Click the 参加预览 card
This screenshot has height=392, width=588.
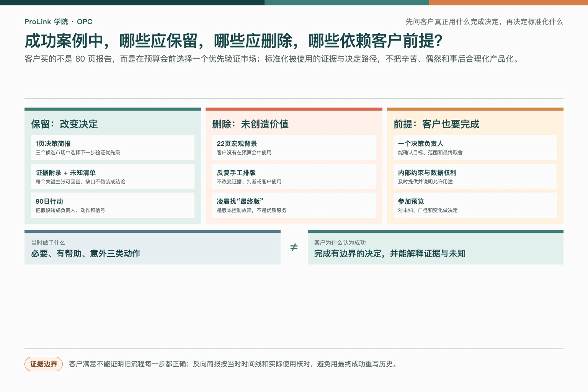point(475,205)
